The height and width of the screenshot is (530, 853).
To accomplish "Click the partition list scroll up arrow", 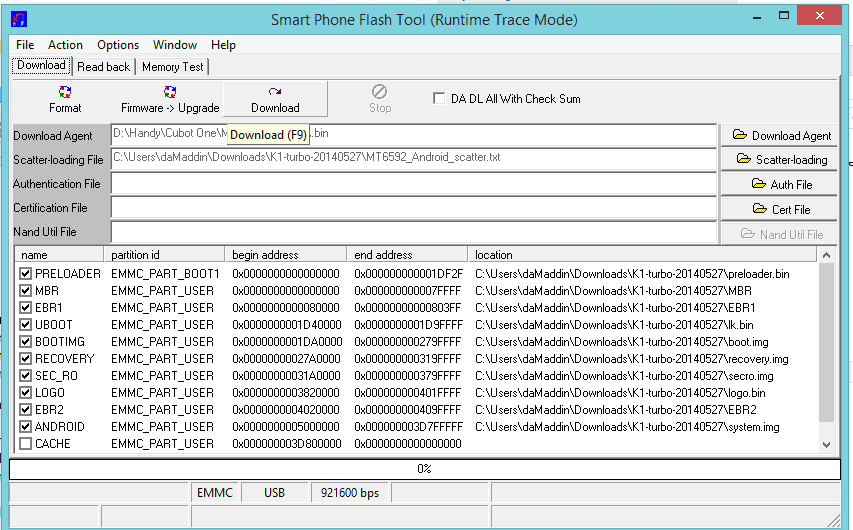I will click(826, 255).
